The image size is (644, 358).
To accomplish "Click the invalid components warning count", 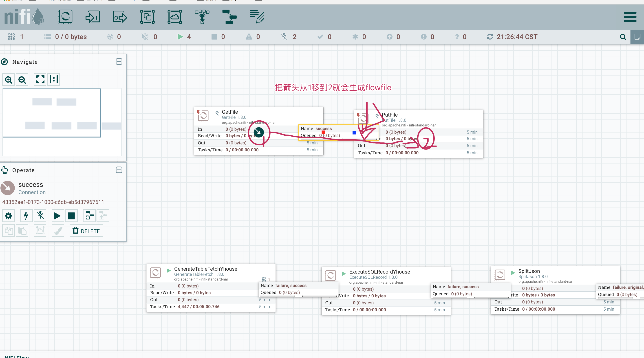I will [253, 37].
